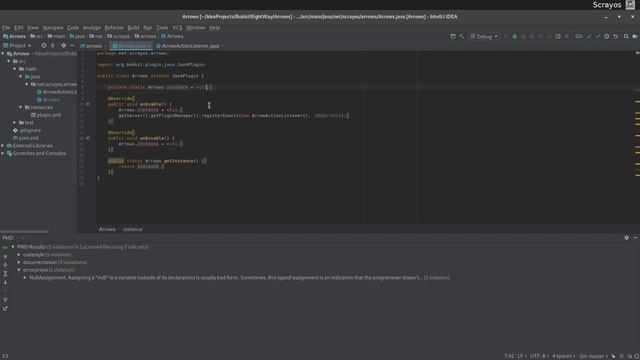Expand the test folder node

tap(15, 122)
